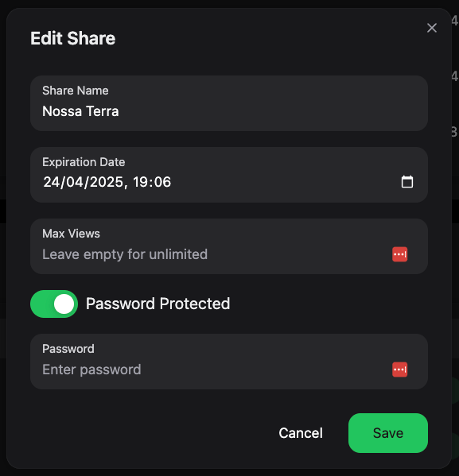Select the minutes 06 in expiration time

tap(162, 182)
